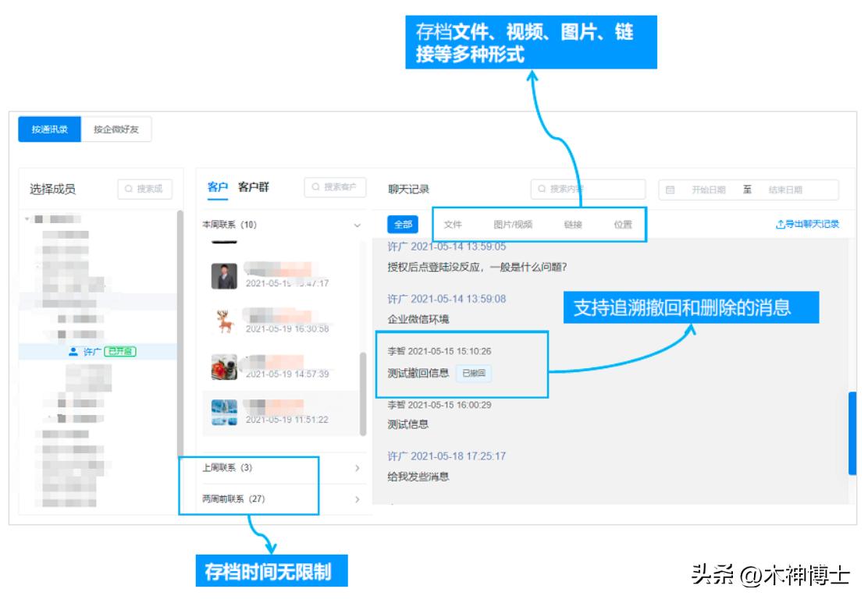Click the magnifier icon in the chat content search
This screenshot has width=868, height=603.
pos(542,188)
